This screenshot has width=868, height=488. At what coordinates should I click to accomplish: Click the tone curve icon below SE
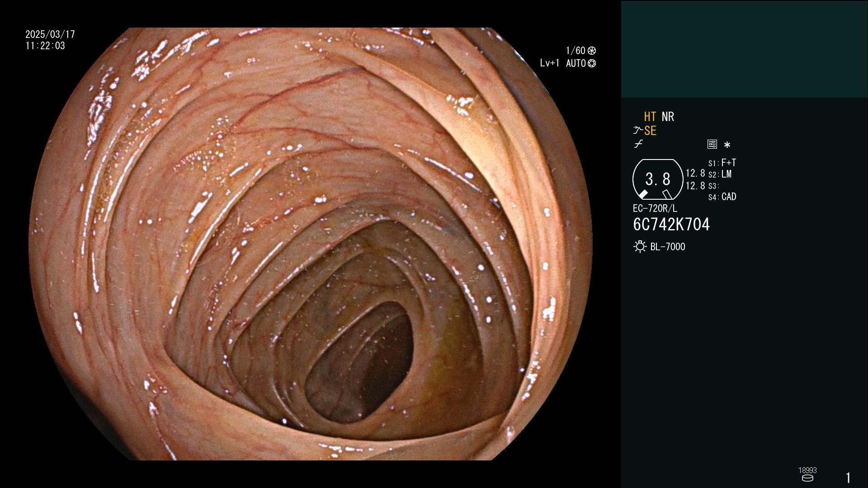[638, 144]
